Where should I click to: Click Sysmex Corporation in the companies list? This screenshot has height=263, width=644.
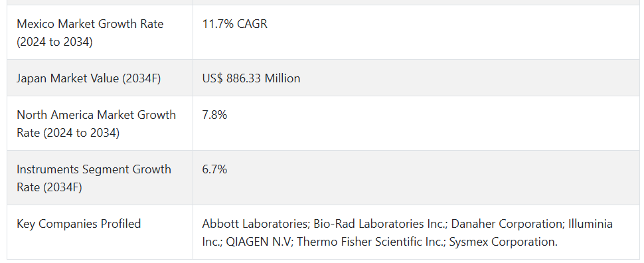pyautogui.click(x=503, y=242)
